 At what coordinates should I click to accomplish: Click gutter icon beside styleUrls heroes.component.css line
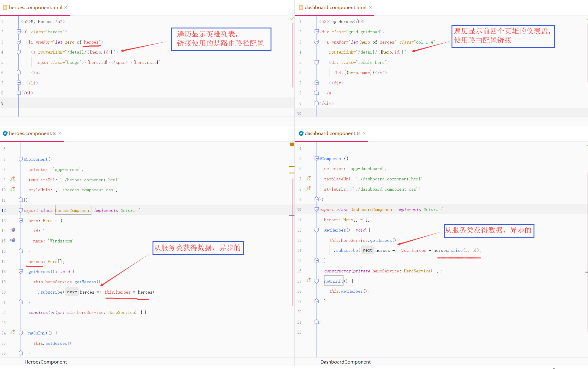(x=13, y=189)
